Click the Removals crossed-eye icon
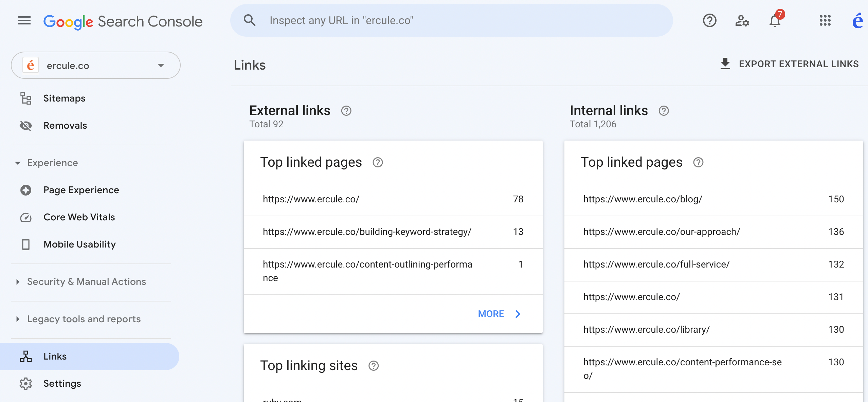Viewport: 868px width, 402px height. (x=26, y=126)
